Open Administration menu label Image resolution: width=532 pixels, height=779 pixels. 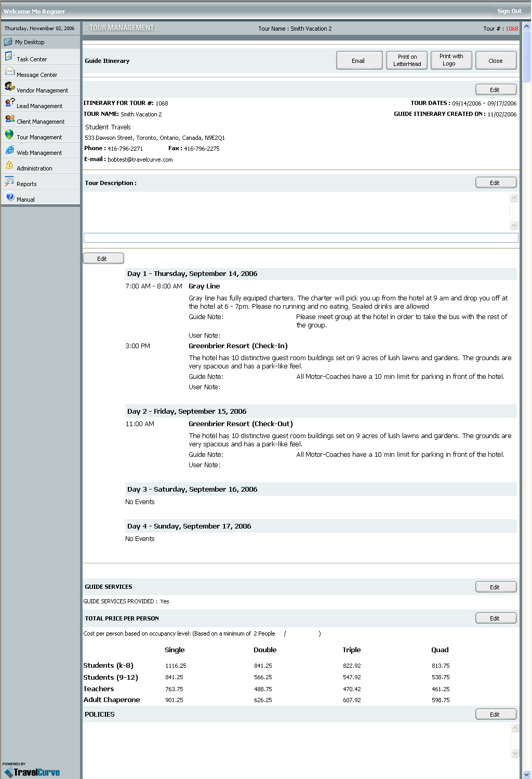click(34, 168)
